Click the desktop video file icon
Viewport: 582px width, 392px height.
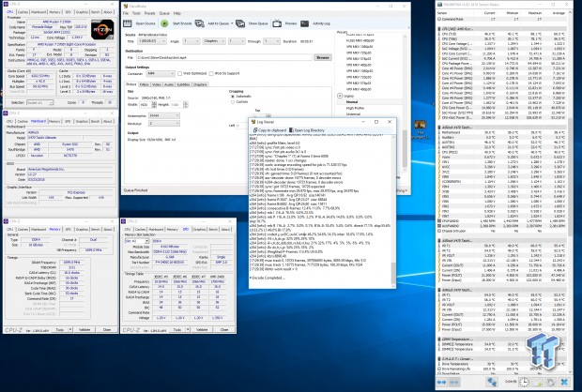pyautogui.click(x=421, y=125)
